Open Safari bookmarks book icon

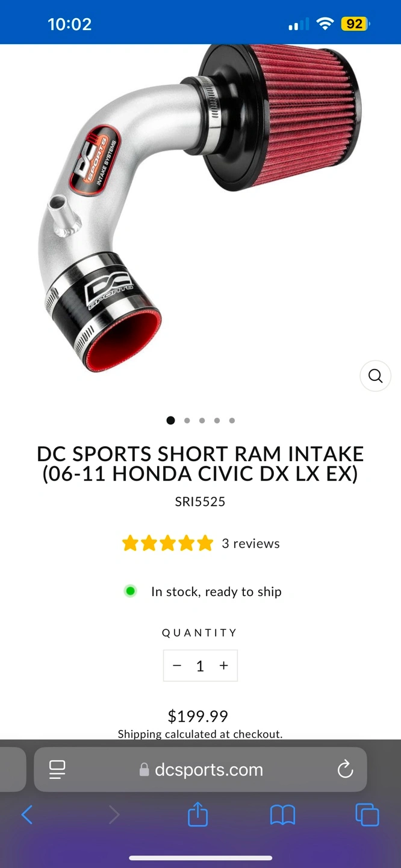click(x=282, y=816)
